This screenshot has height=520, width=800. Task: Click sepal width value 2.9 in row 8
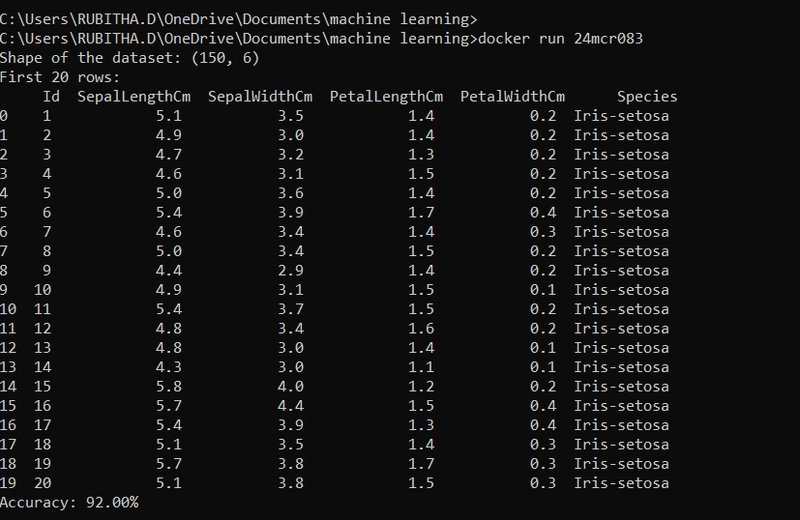click(x=291, y=270)
